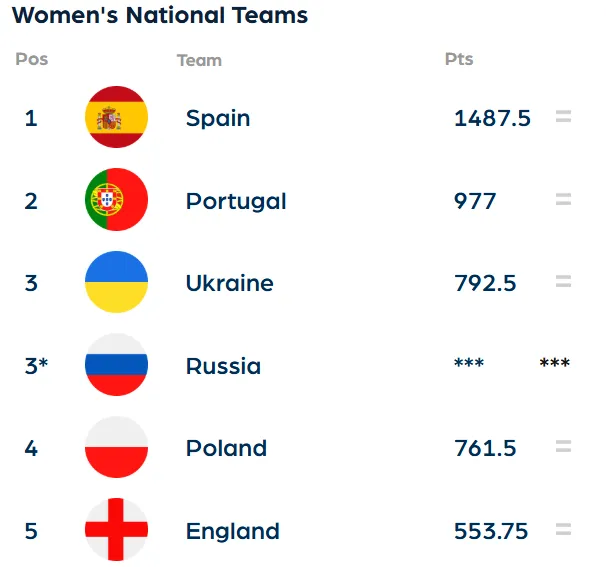Click the England flag icon
Screen dimensions: 606x567
pyautogui.click(x=117, y=530)
